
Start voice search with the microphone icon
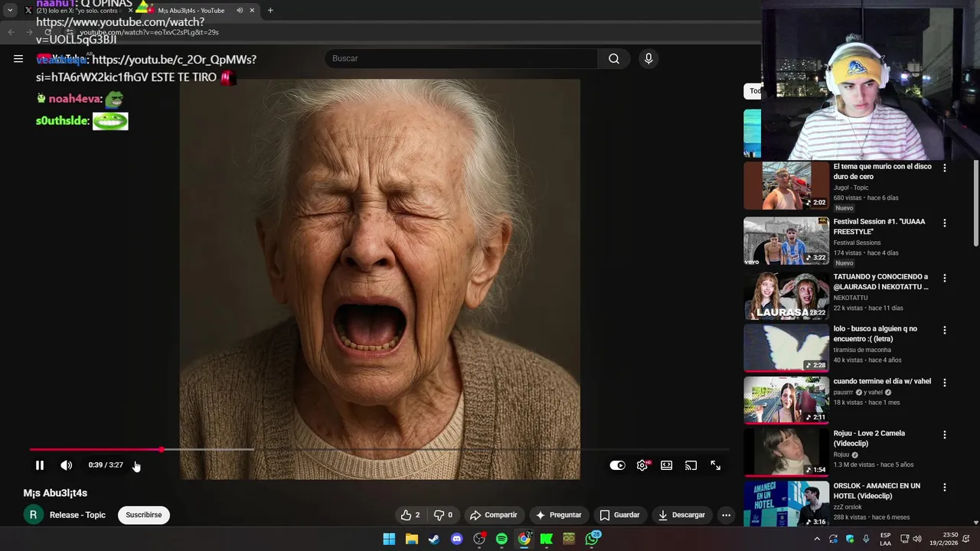(x=648, y=59)
